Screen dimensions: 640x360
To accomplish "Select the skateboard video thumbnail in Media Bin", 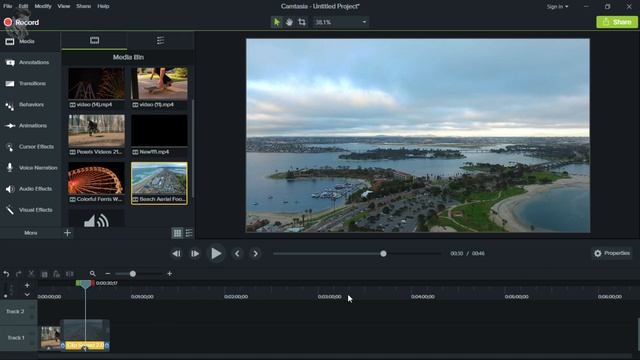I will click(159, 84).
